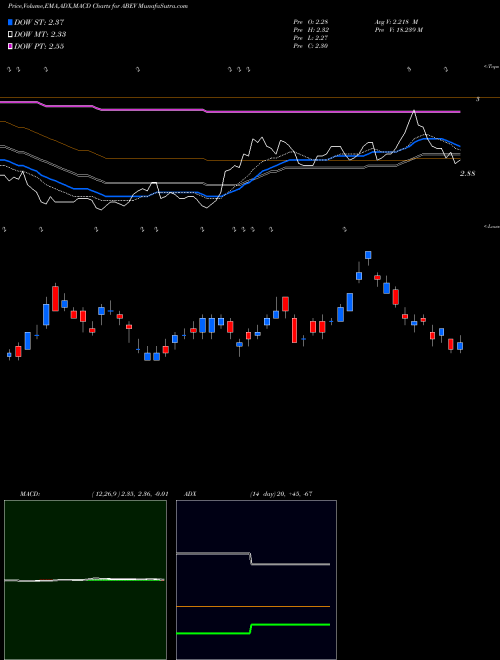Viewport: 500px width, 660px height.
Task: Click the 'Lows' axis label
Action: click(492, 226)
